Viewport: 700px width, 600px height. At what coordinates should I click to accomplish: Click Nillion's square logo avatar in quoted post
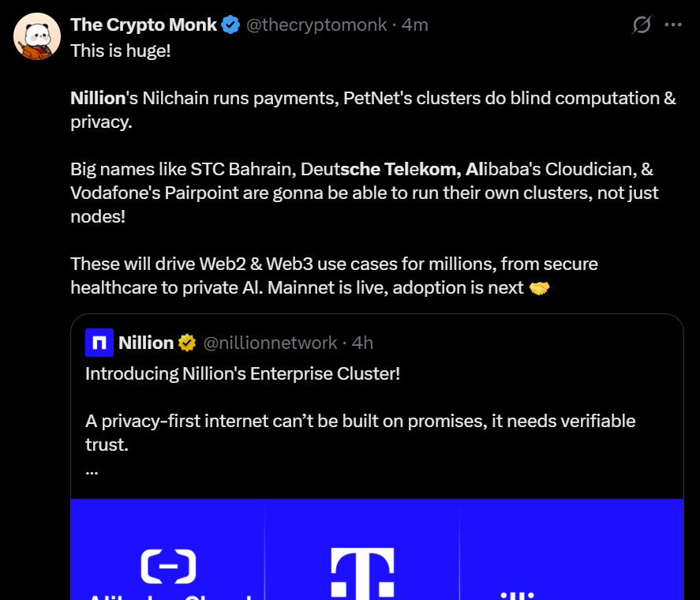(99, 343)
